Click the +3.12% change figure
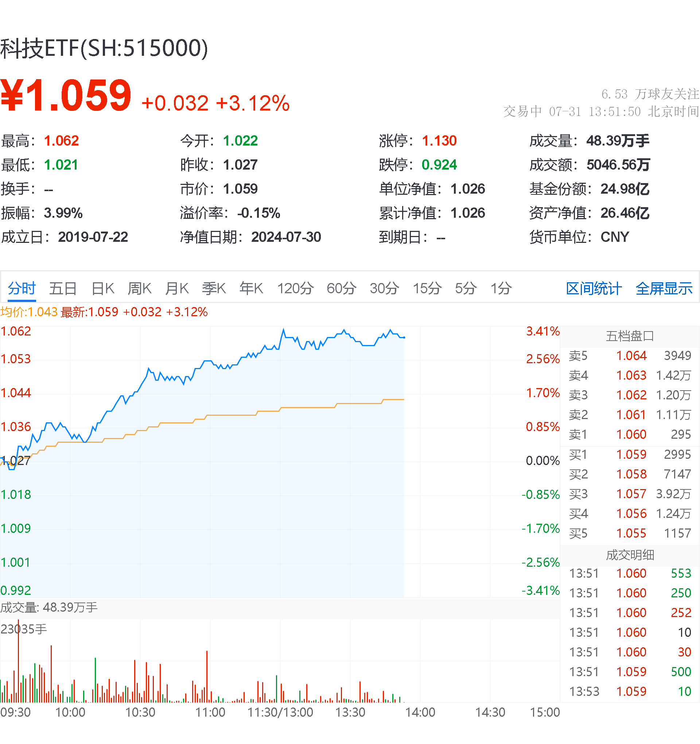This screenshot has width=700, height=744. click(253, 103)
